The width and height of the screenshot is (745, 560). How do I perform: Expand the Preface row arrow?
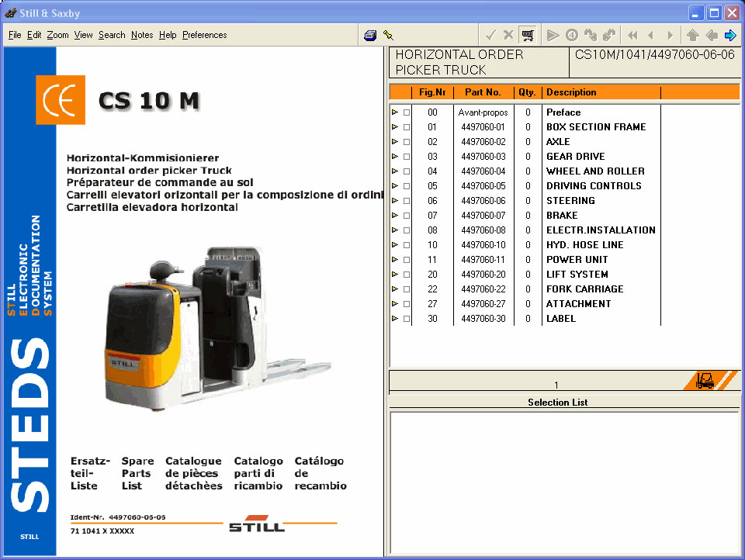tap(395, 112)
